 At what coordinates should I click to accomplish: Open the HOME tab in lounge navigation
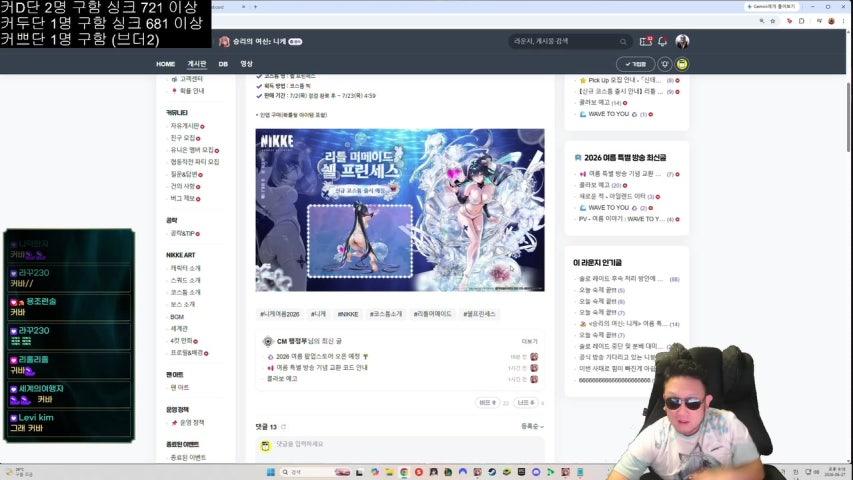[165, 64]
